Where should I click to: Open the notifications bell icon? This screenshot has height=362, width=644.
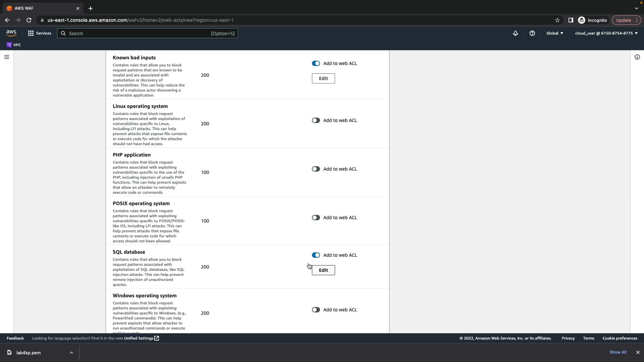coord(515,33)
